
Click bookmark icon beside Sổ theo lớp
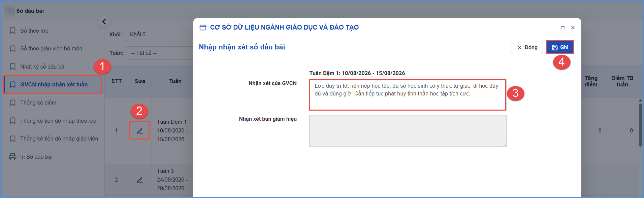13,31
